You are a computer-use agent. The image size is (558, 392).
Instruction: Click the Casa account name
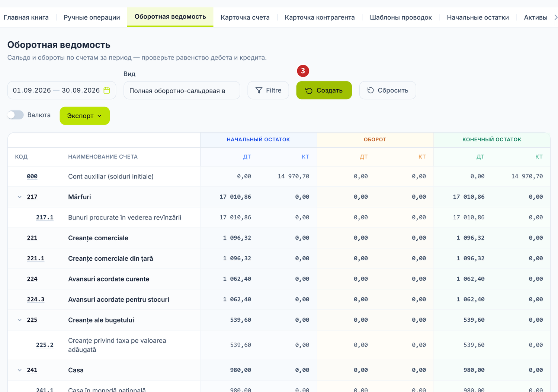coord(76,370)
